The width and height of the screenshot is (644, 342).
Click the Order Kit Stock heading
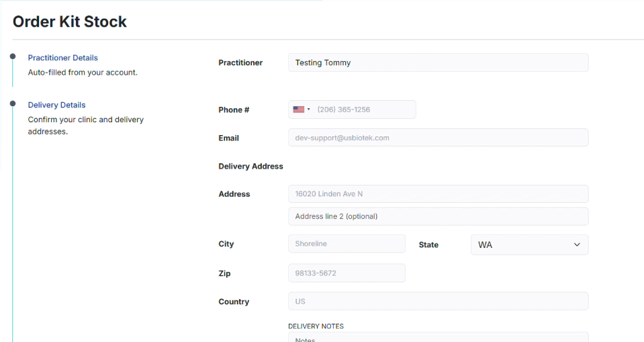tap(70, 22)
